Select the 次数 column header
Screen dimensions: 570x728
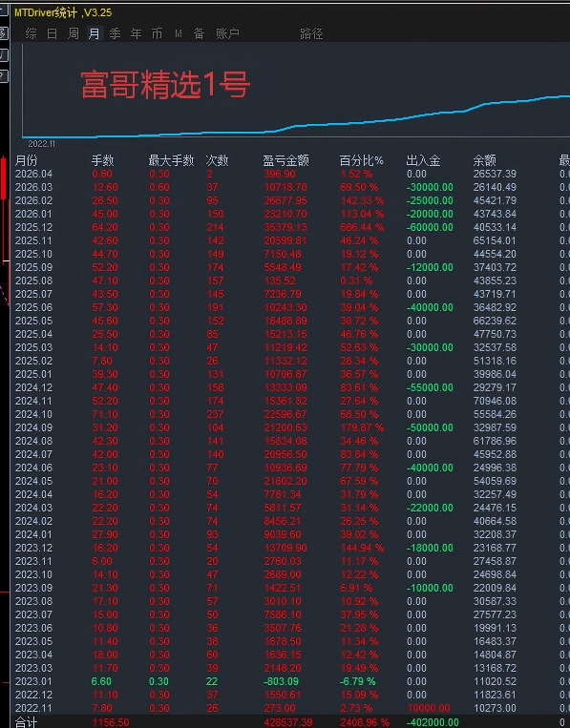(x=217, y=160)
